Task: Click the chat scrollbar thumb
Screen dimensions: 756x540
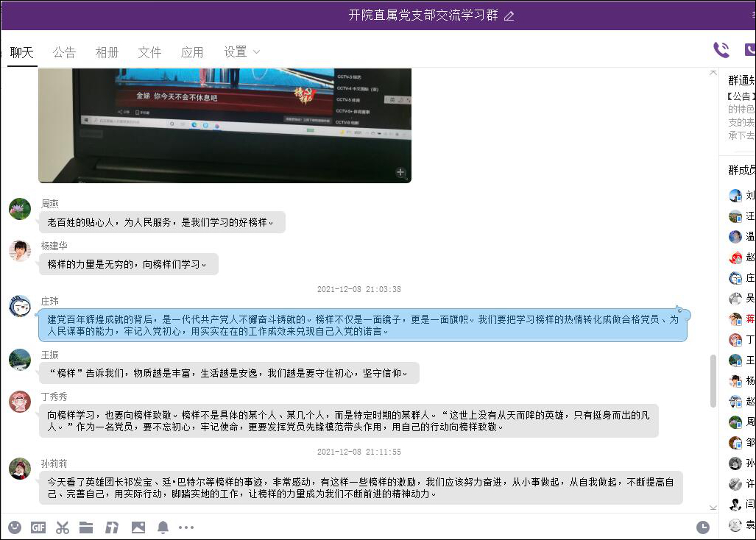Action: click(x=713, y=381)
